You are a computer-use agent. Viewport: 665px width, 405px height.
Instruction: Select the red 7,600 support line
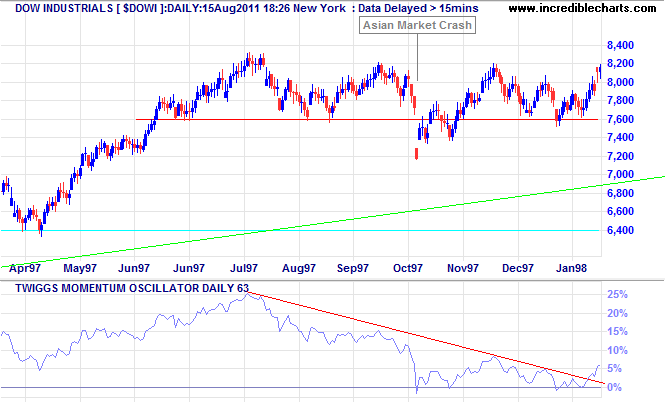click(x=367, y=120)
